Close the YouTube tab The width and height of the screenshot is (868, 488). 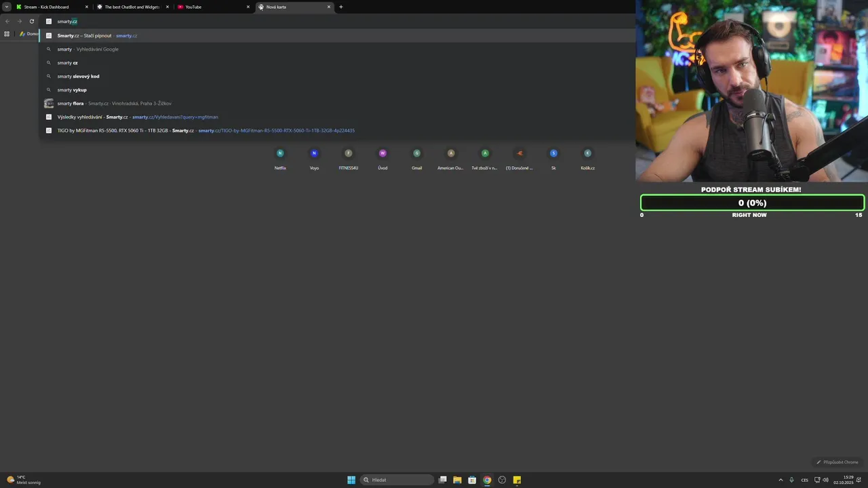tap(248, 7)
